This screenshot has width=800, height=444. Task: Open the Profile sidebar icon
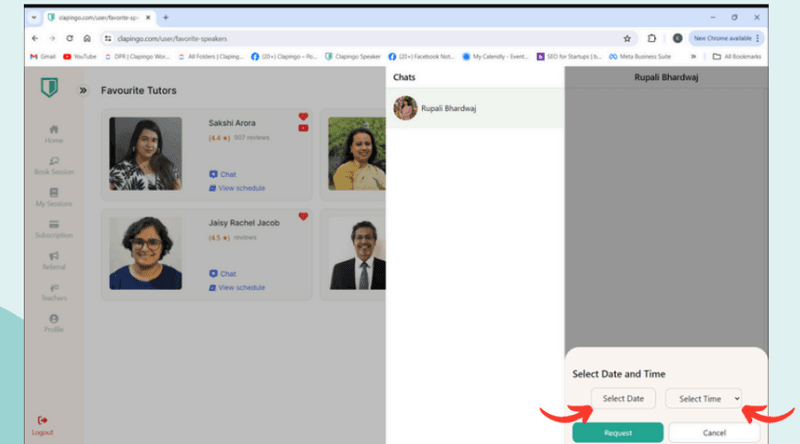tap(53, 318)
